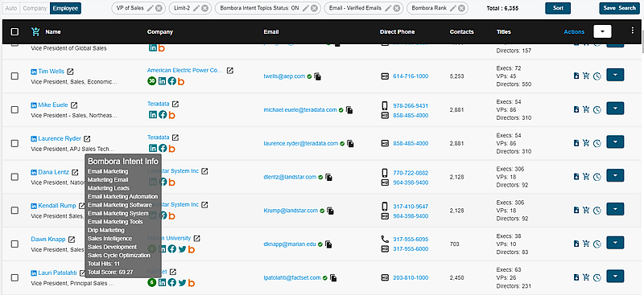
Task: Click Bombora icon in Laurence Ryder row
Action: [171, 149]
